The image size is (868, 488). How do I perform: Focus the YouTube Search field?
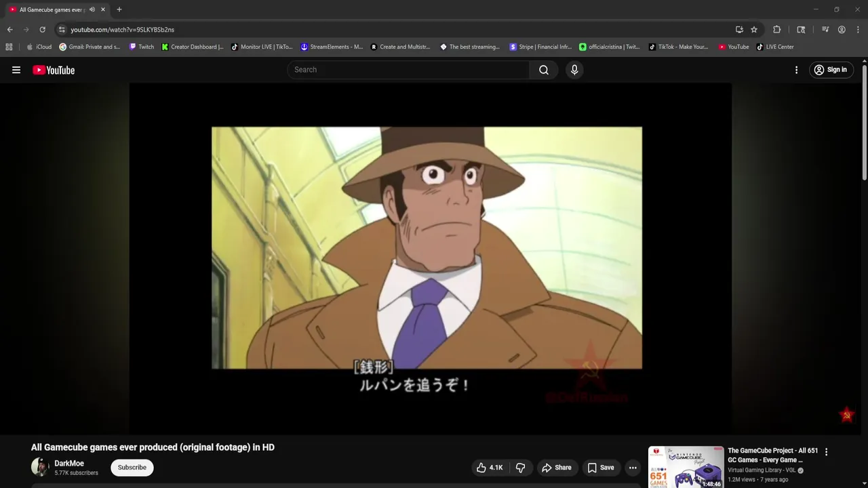[409, 70]
